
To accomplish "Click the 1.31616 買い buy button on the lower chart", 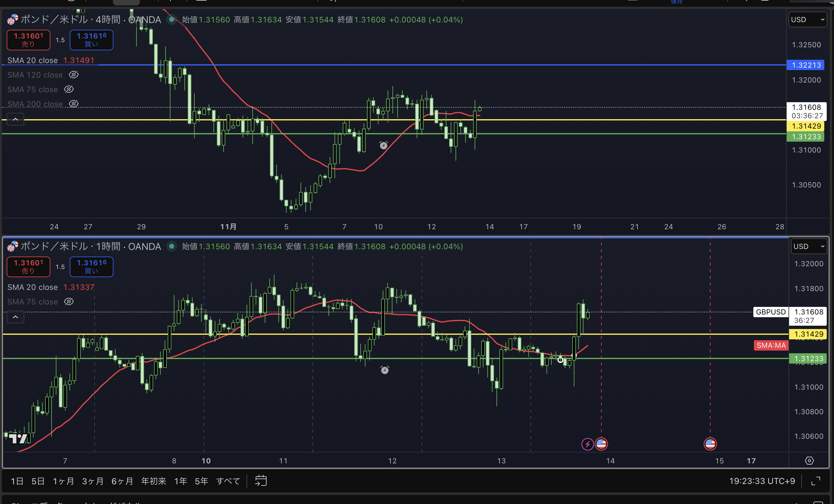I will (91, 266).
